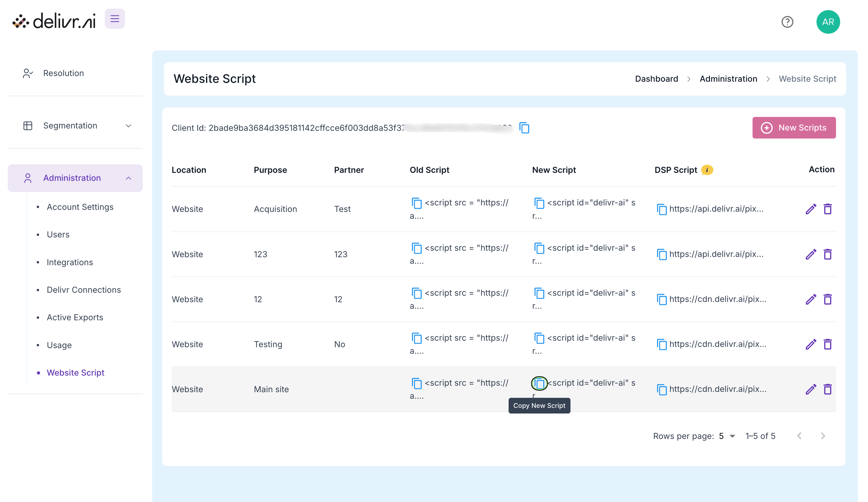Open the rows per page dropdown

point(727,436)
